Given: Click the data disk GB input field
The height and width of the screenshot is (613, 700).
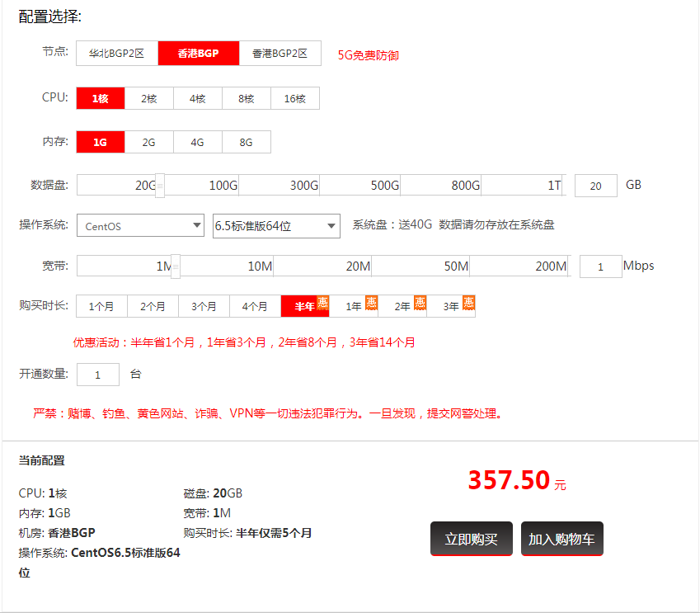Looking at the screenshot, I should click(595, 186).
